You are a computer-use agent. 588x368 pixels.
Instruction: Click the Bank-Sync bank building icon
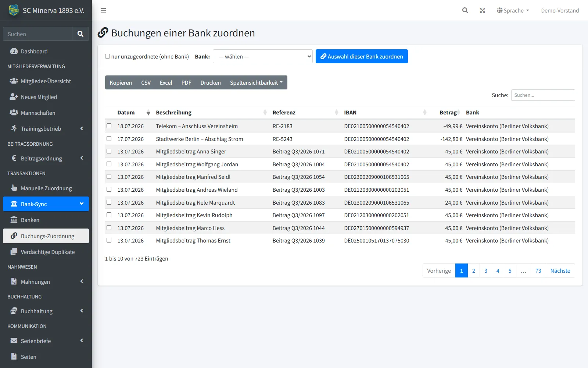pyautogui.click(x=14, y=204)
